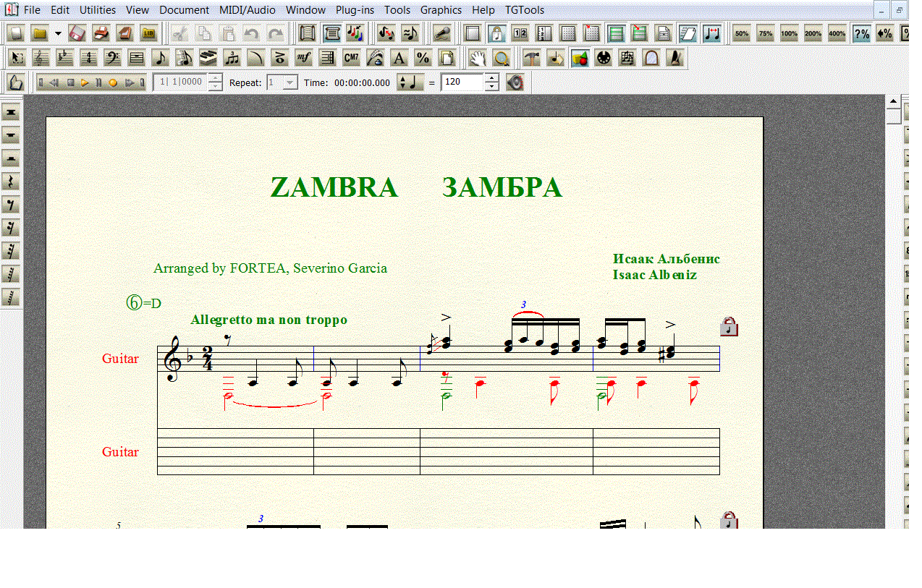Viewport: 922px width, 588px height.
Task: Pick the Tempo metronome tool
Action: pos(675,58)
